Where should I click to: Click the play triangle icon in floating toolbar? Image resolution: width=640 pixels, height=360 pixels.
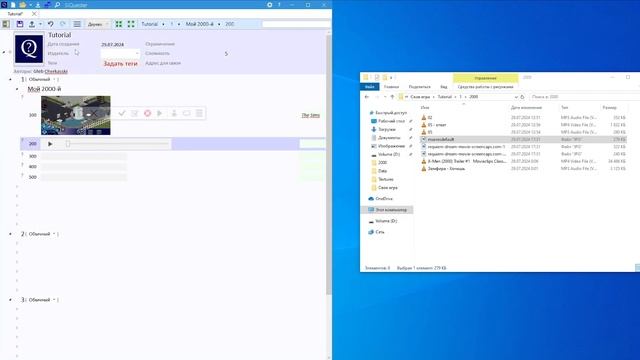click(160, 113)
